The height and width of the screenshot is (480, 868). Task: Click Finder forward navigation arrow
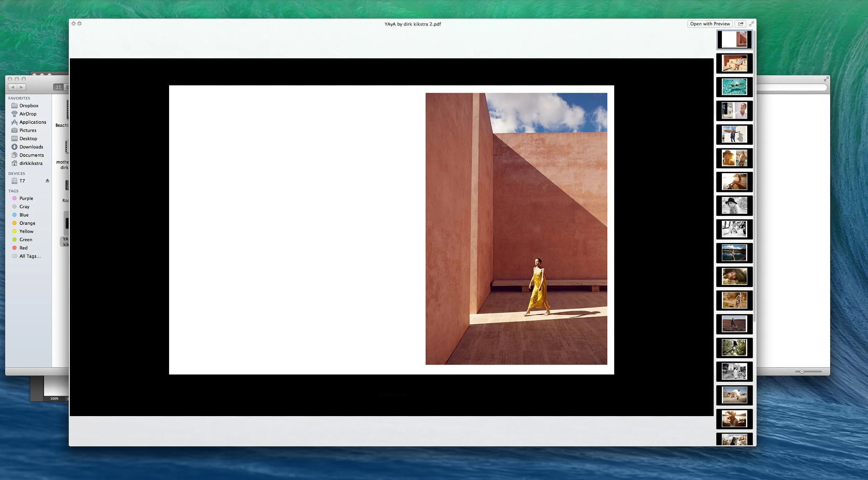(x=22, y=87)
